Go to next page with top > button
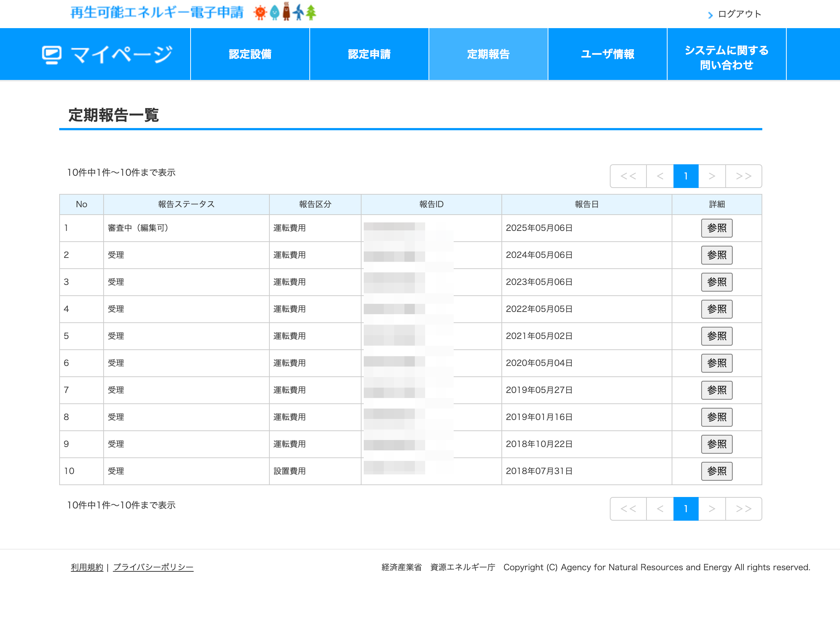 click(712, 176)
